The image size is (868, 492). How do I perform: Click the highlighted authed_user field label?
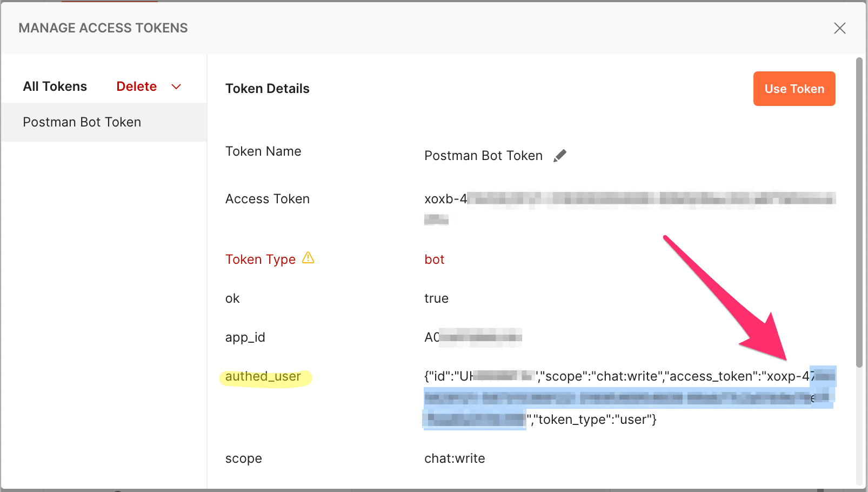tap(263, 376)
